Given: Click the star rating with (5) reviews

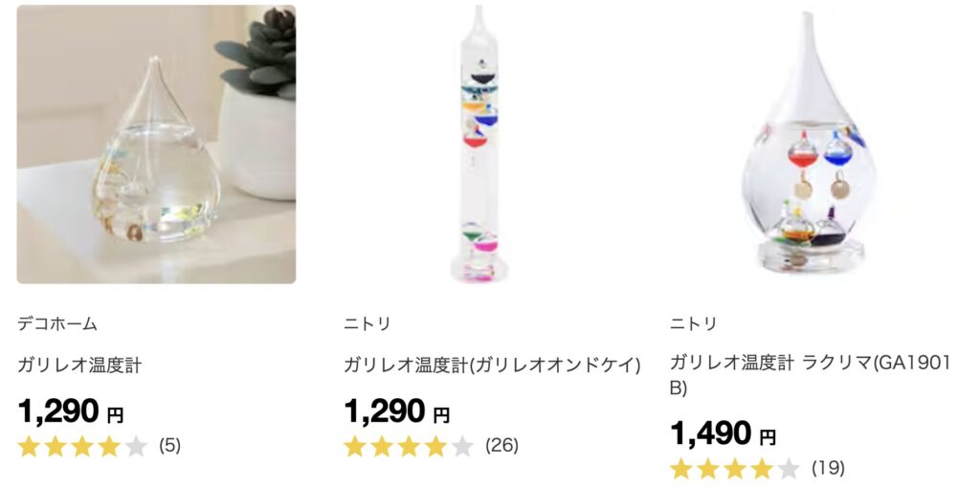Looking at the screenshot, I should 82,446.
